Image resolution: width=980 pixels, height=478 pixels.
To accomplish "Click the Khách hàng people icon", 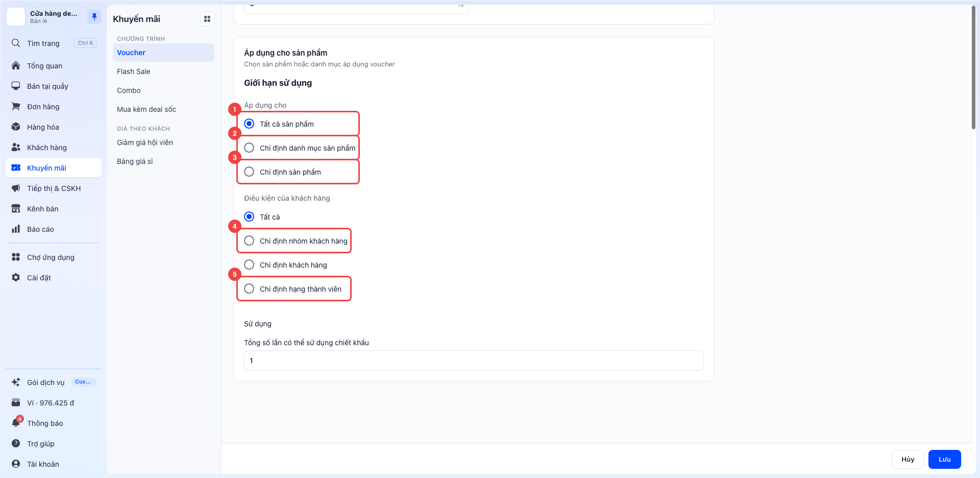I will click(16, 147).
